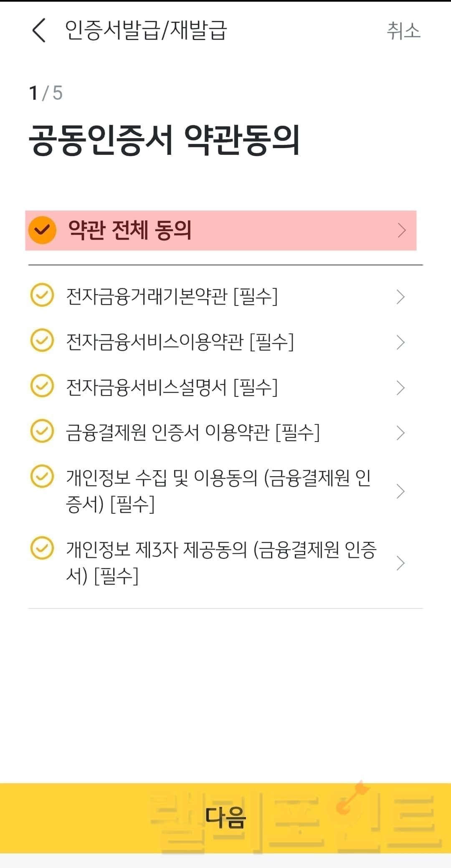The width and height of the screenshot is (451, 868).
Task: Toggle 전자금융서비스설명서 check icon
Action: point(42,386)
